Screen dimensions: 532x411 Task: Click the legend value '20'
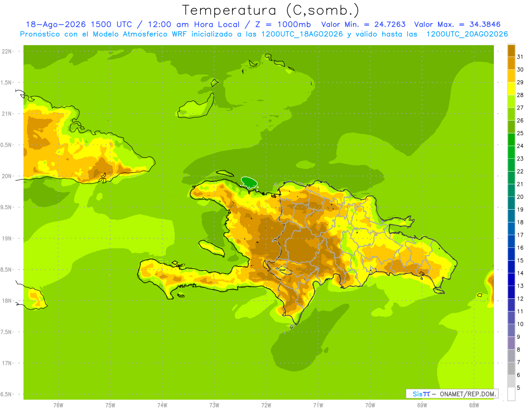(x=520, y=197)
